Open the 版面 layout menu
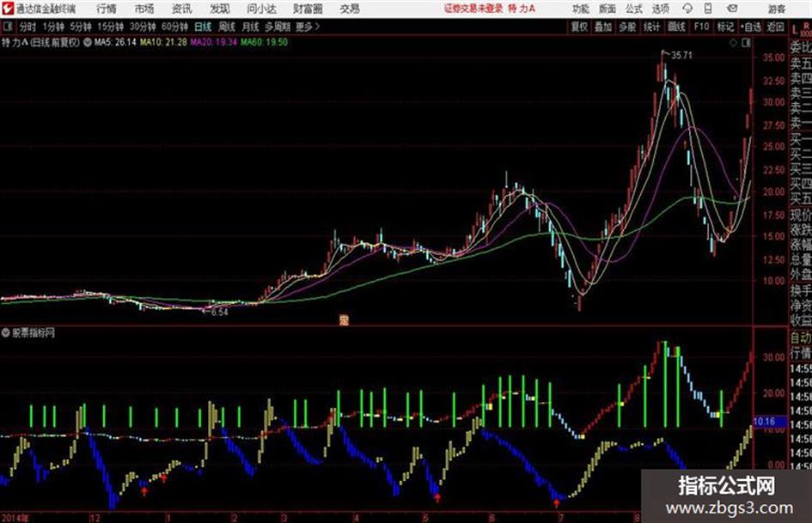The height and width of the screenshot is (523, 812). (x=607, y=9)
